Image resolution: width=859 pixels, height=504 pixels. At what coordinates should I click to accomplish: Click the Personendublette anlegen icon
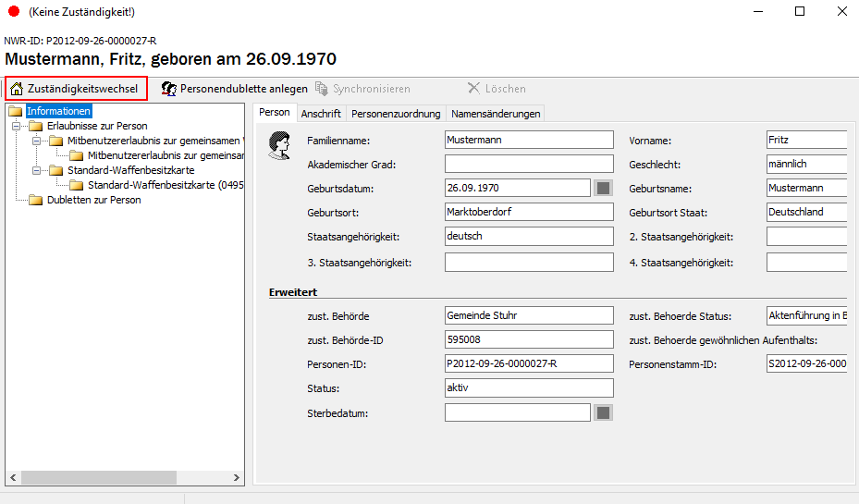pyautogui.click(x=168, y=89)
